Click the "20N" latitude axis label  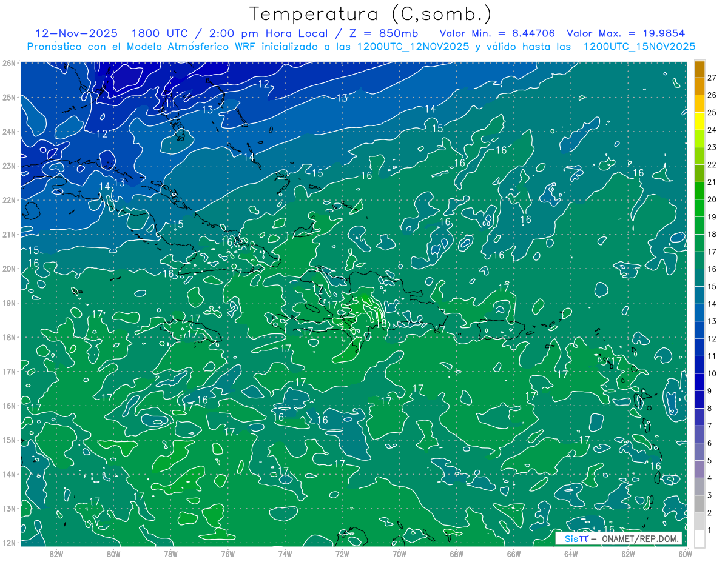[8, 269]
